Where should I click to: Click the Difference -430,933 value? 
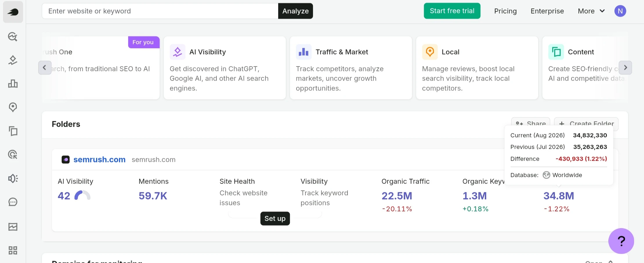[x=581, y=159]
